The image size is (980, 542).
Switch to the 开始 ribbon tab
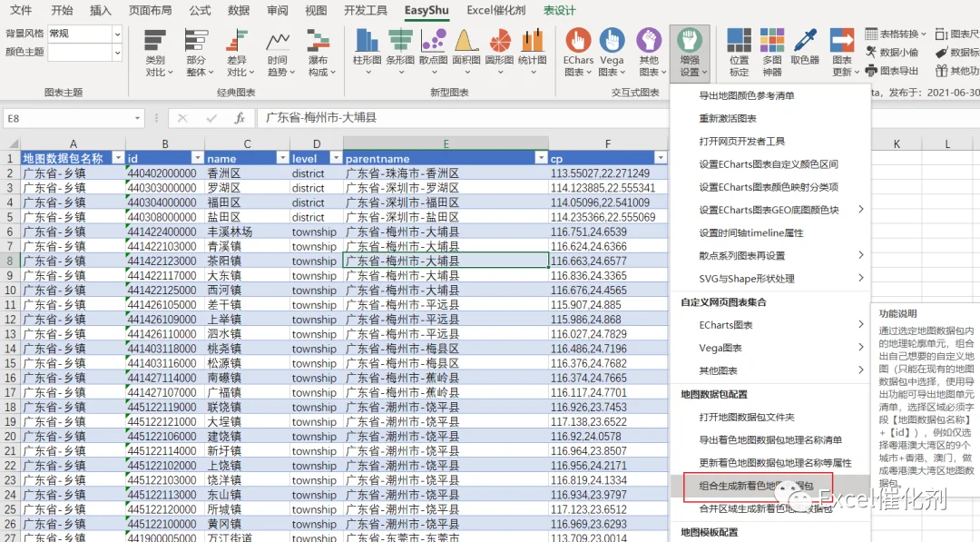point(62,11)
